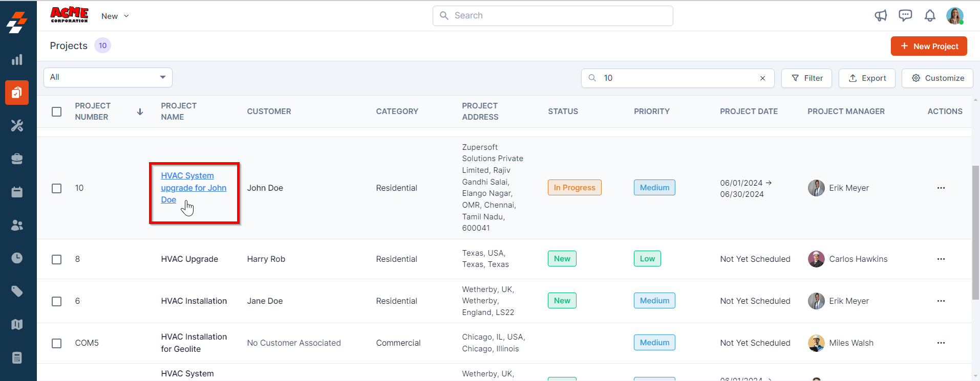
Task: Tick the checkbox for HVAC Upgrade row
Action: (x=57, y=259)
